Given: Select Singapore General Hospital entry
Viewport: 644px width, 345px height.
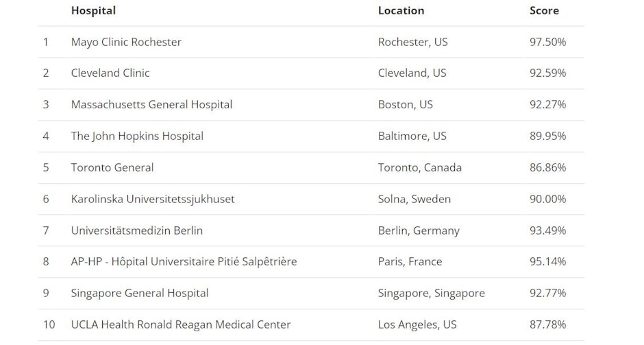Looking at the screenshot, I should coord(140,293).
